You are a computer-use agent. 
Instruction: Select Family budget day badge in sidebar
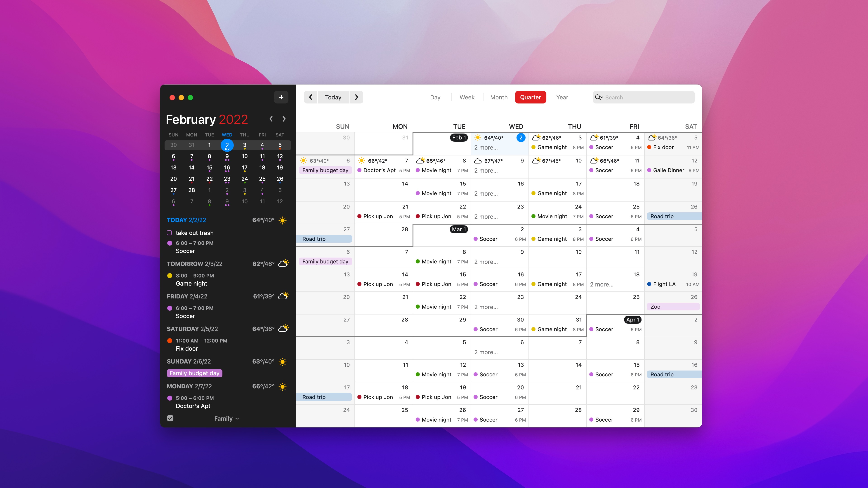[194, 373]
